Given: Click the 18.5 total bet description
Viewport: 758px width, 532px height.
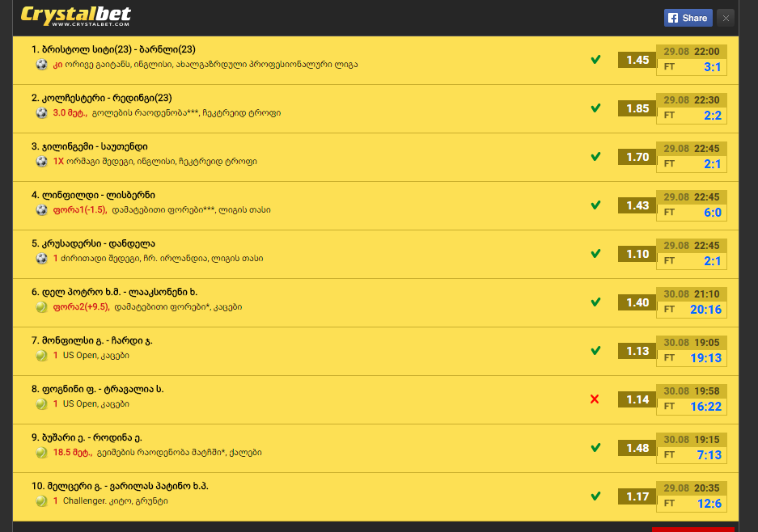Looking at the screenshot, I should [157, 453].
